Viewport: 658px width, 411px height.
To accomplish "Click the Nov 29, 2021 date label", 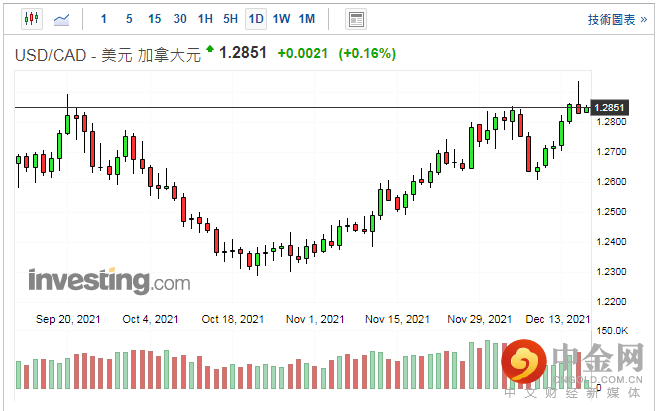I will [479, 319].
